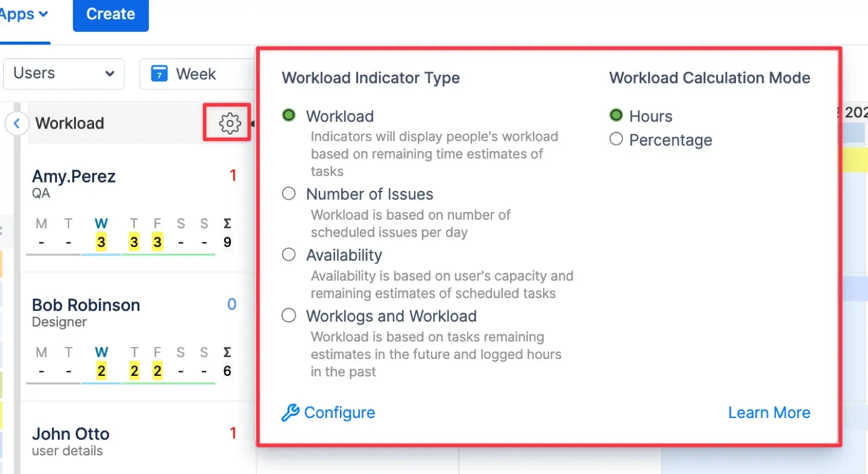Screen dimensions: 868x474
Task: Click Amy.Perez's workload total of 9
Action: click(x=227, y=242)
